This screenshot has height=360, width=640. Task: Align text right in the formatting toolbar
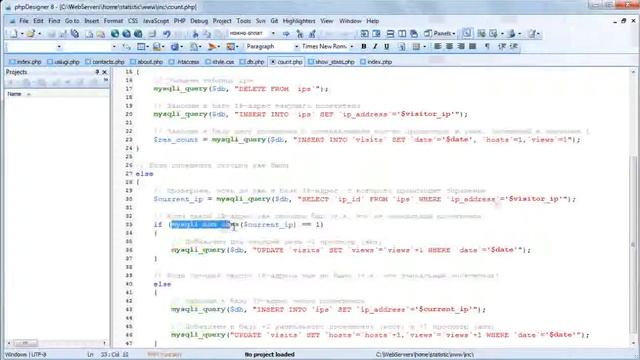click(x=461, y=47)
